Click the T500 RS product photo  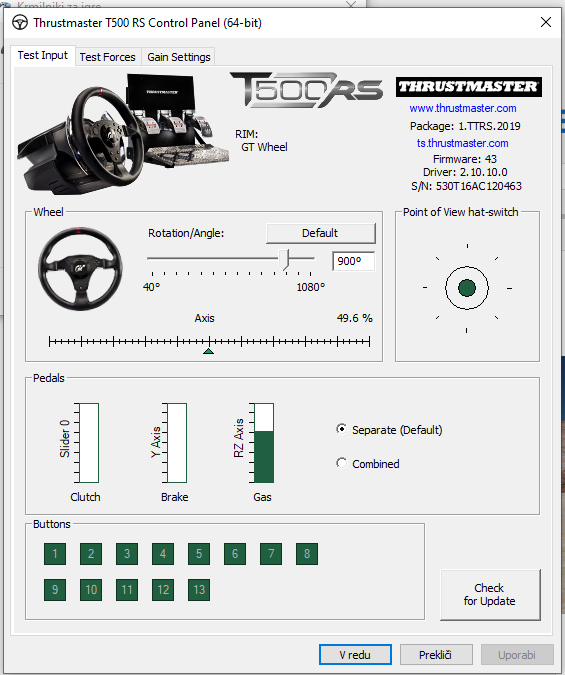(x=123, y=133)
